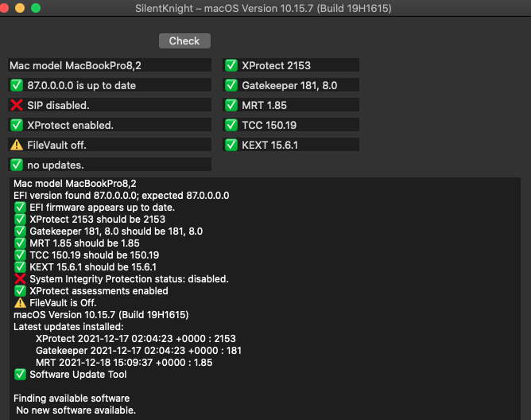Viewport: 531px width, 420px height.
Task: Click green checkmark beside 87.0.0.0.0 is up to date
Action: (x=17, y=85)
